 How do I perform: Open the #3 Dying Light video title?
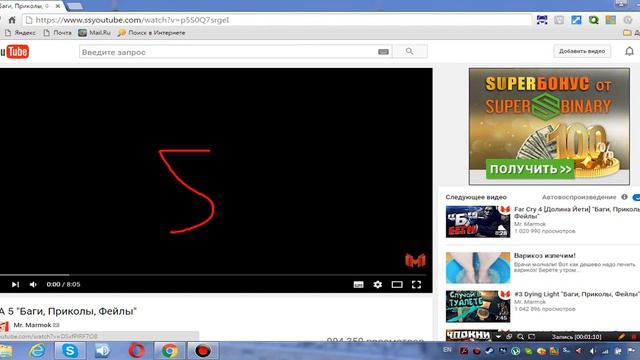577,294
